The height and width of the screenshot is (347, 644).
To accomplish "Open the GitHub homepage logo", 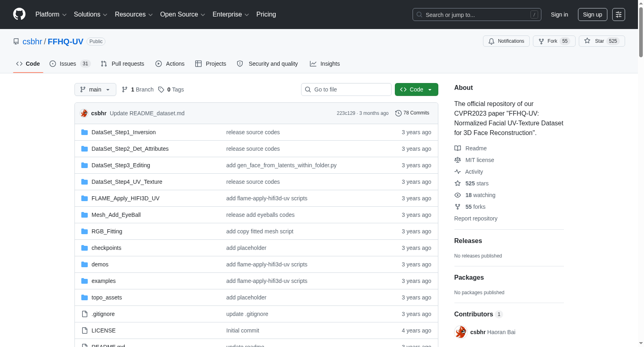I will tap(19, 15).
